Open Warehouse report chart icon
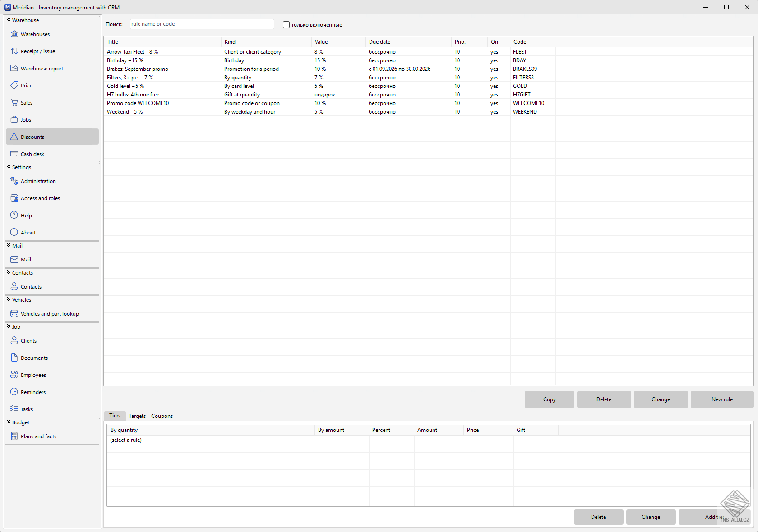 click(x=14, y=69)
